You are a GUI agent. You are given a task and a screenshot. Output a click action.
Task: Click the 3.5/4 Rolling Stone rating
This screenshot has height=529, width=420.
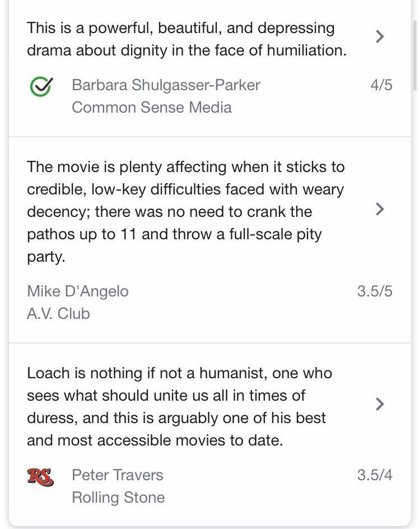click(375, 475)
